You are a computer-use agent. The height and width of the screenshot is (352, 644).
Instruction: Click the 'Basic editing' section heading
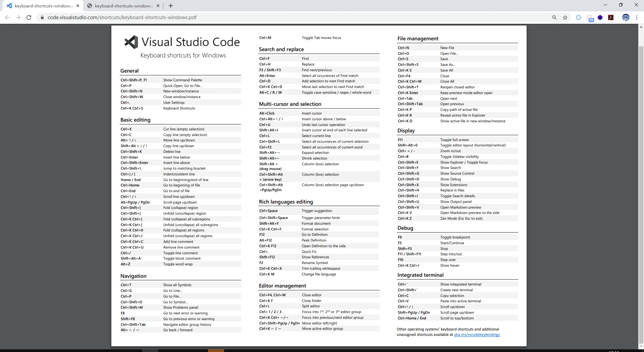[136, 120]
